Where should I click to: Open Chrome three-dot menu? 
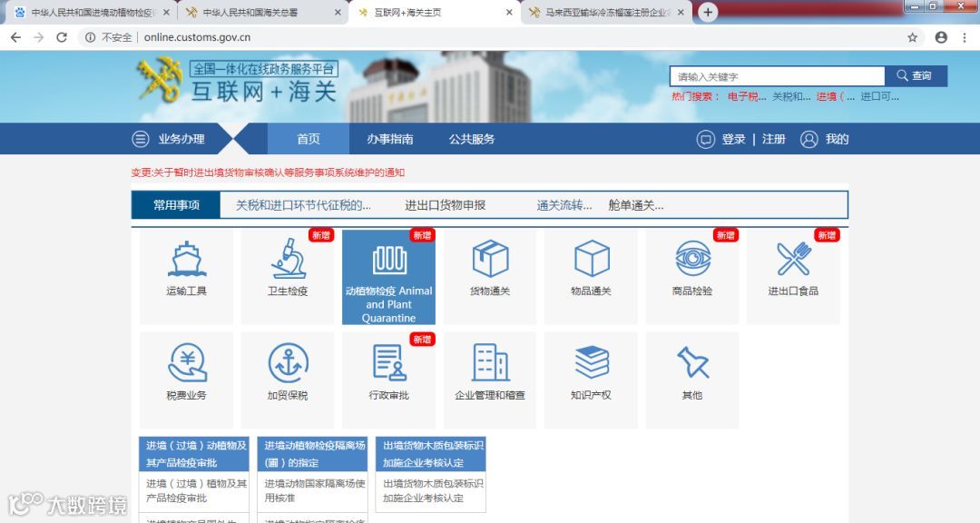965,37
